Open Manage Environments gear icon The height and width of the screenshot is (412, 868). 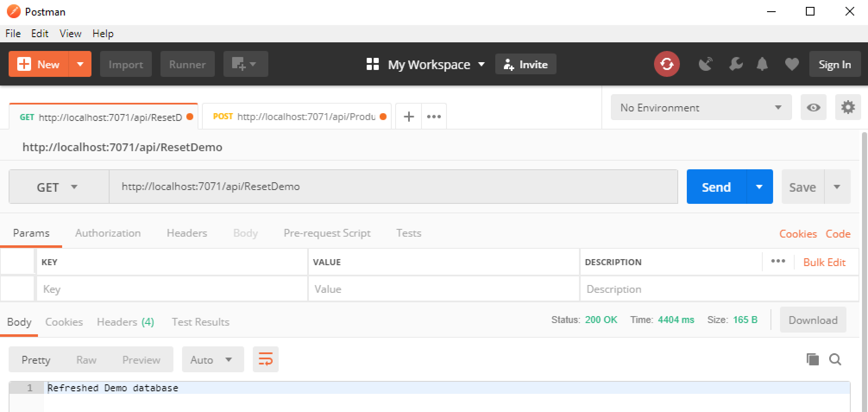coord(848,108)
